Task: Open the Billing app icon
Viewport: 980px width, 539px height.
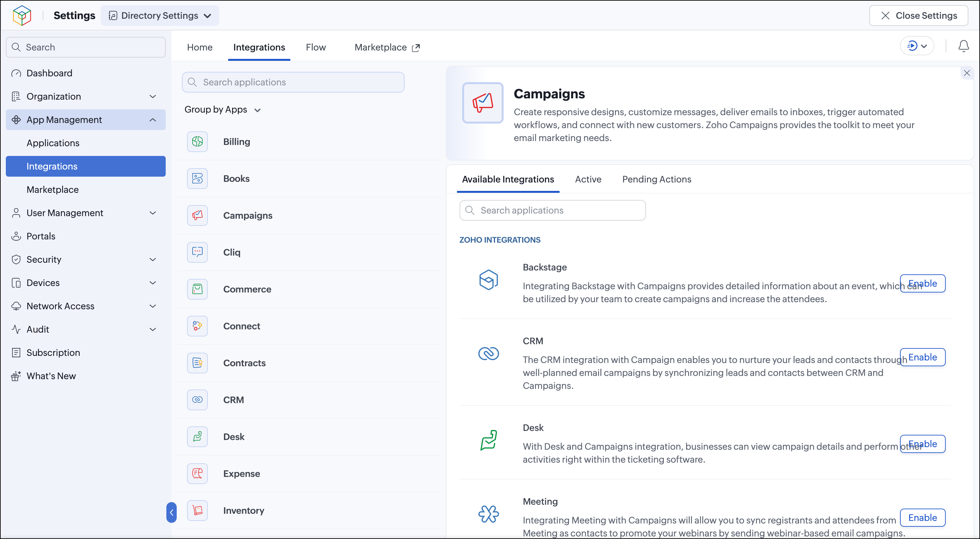Action: point(197,142)
